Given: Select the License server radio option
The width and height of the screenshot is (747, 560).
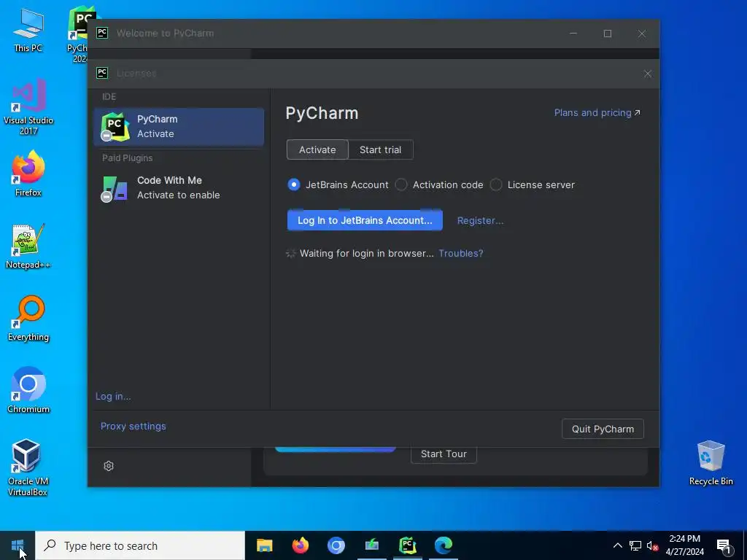Looking at the screenshot, I should 533,184.
